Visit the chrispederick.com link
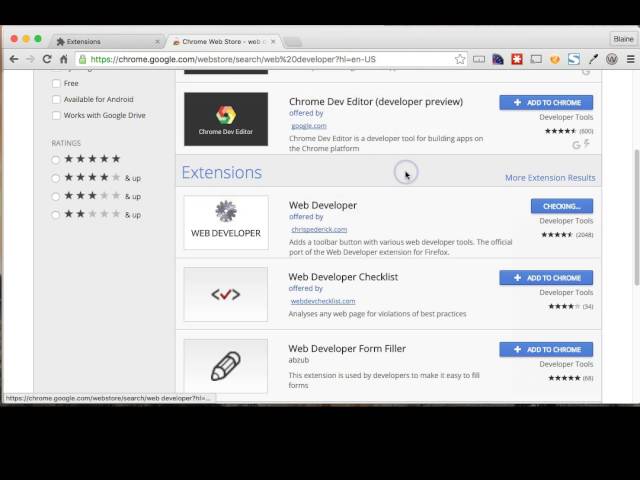 click(319, 229)
